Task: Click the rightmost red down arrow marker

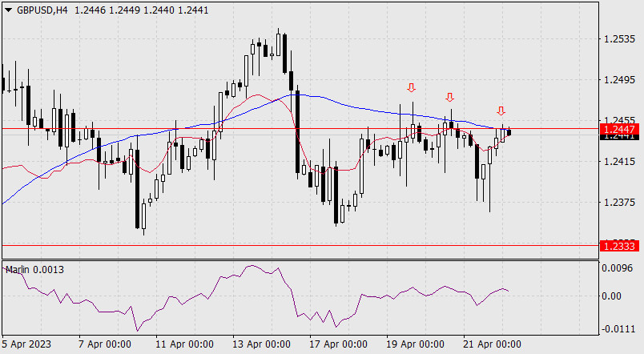Action: point(501,111)
